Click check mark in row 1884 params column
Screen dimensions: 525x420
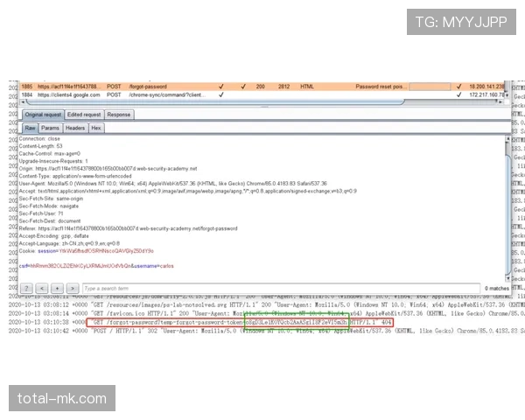(x=221, y=94)
